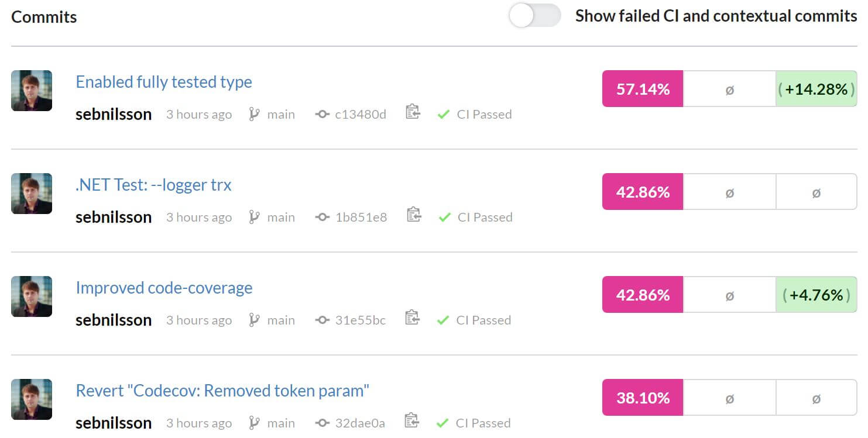Viewport: 868px width, 438px height.
Task: Toggle Show failed CI and contextual commits
Action: pyautogui.click(x=534, y=16)
